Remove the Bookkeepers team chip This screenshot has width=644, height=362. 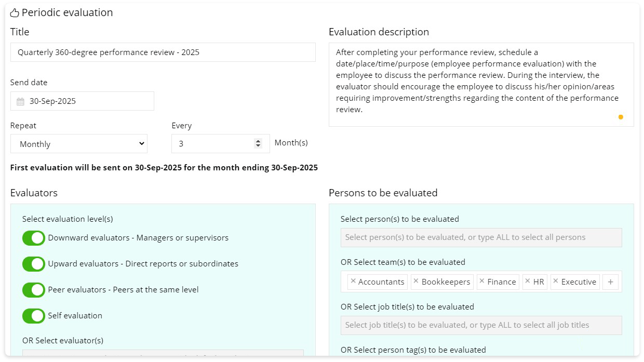tap(415, 281)
